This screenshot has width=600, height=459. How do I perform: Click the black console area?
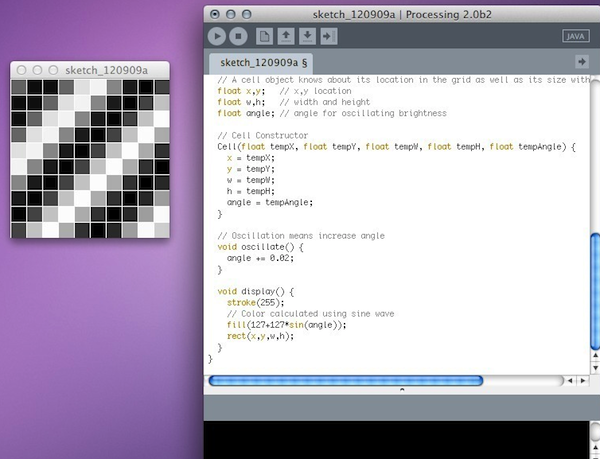396,440
